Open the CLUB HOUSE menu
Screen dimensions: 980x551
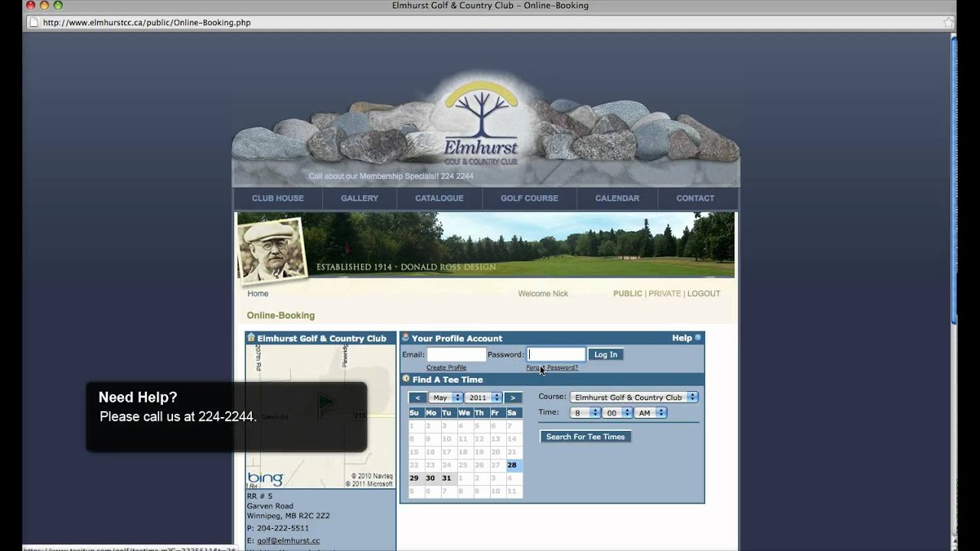(278, 198)
